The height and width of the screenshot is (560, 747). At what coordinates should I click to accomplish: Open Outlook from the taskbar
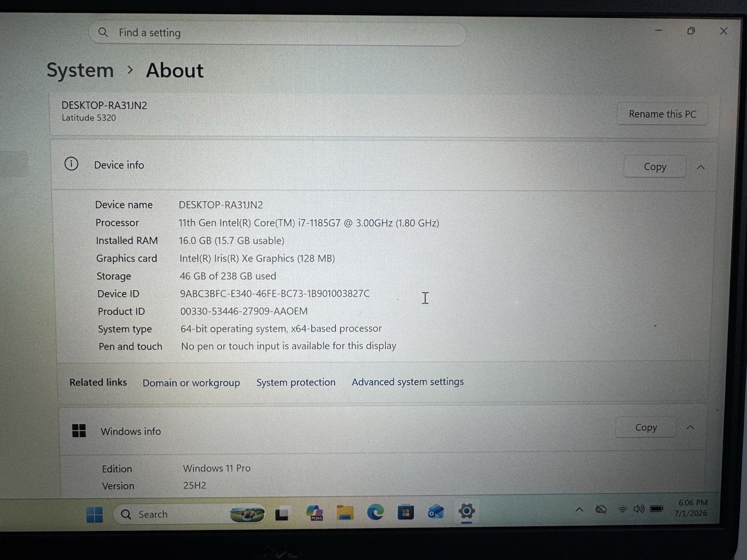[x=436, y=512]
